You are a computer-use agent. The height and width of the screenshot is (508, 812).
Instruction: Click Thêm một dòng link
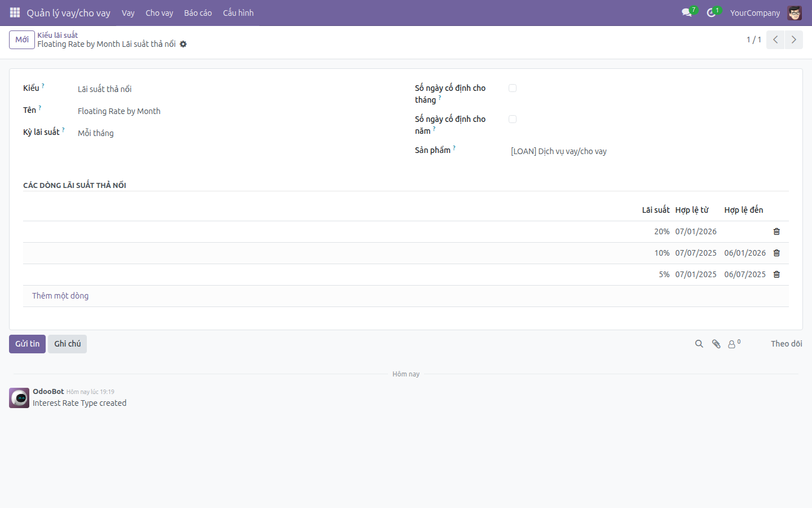coord(60,296)
